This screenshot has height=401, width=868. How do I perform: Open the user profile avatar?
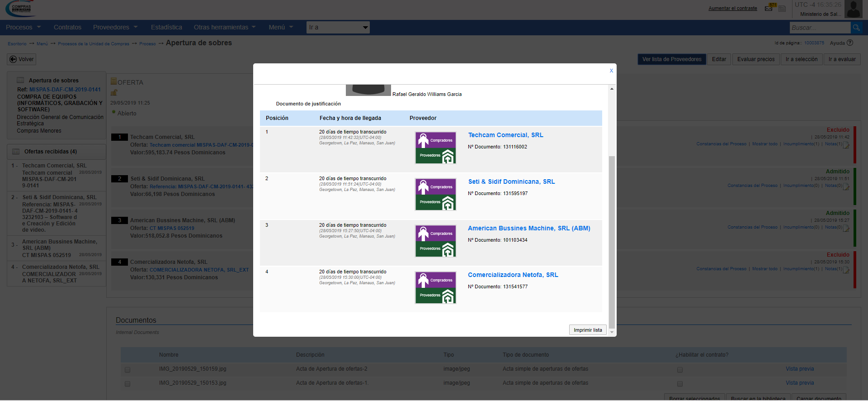pyautogui.click(x=854, y=9)
